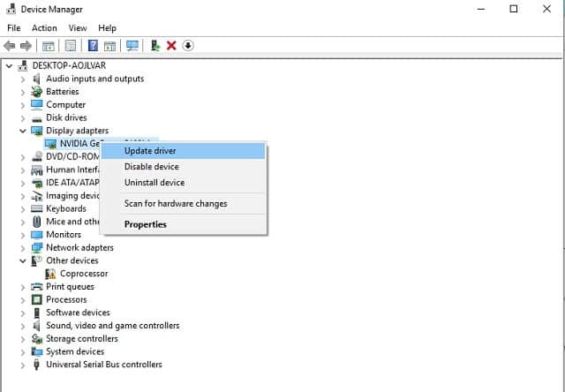The width and height of the screenshot is (565, 392).
Task: Click the Print queues printer icon
Action: point(36,287)
